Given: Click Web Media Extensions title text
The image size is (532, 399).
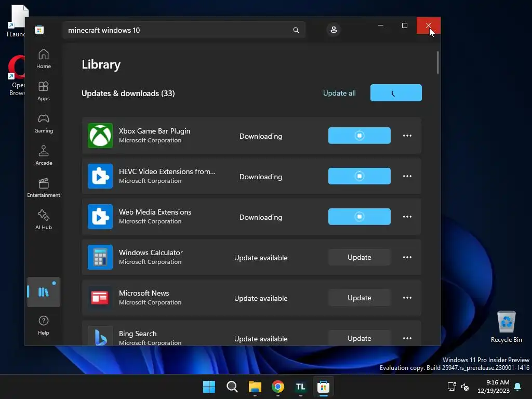Looking at the screenshot, I should [155, 212].
